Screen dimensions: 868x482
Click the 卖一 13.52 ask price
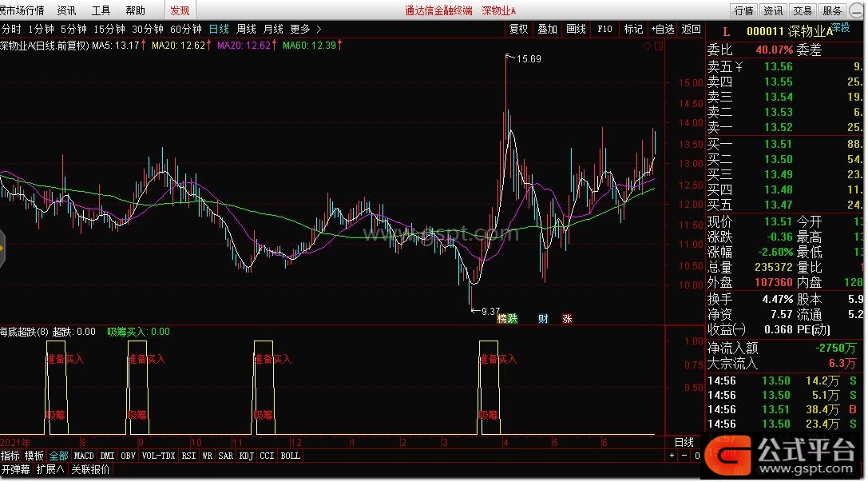click(779, 127)
